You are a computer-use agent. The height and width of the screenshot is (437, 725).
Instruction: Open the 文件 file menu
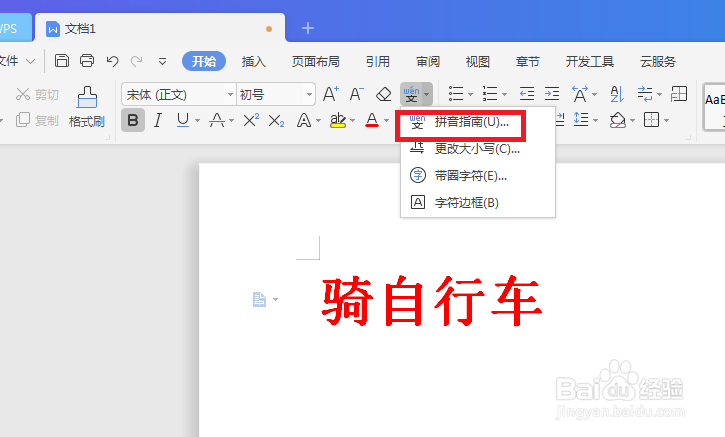[x=17, y=61]
